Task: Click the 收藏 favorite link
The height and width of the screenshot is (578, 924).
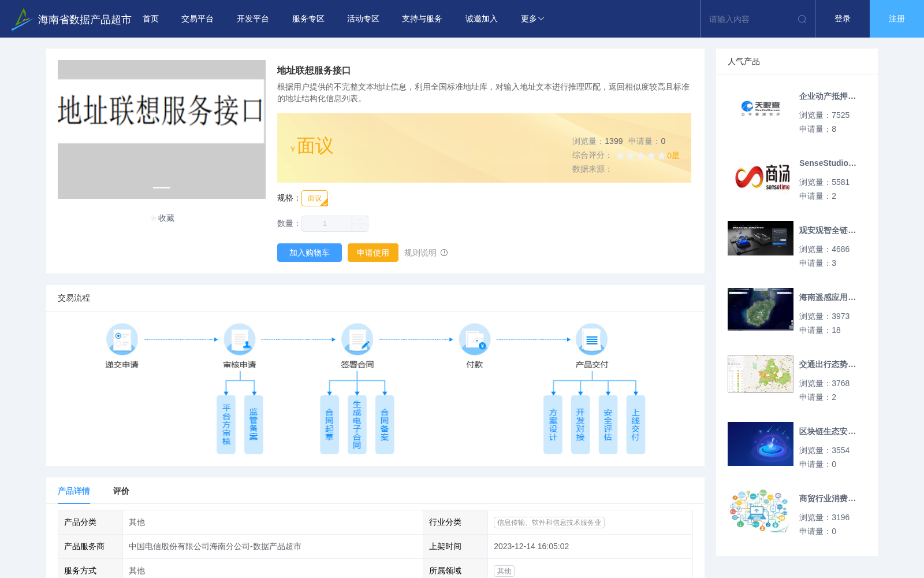Action: pyautogui.click(x=166, y=218)
